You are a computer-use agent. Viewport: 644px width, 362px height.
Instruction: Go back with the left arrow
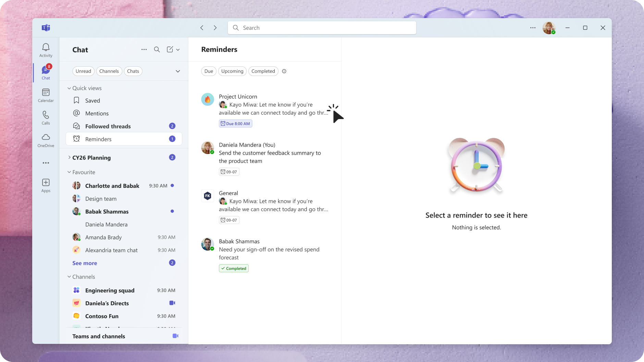click(202, 28)
